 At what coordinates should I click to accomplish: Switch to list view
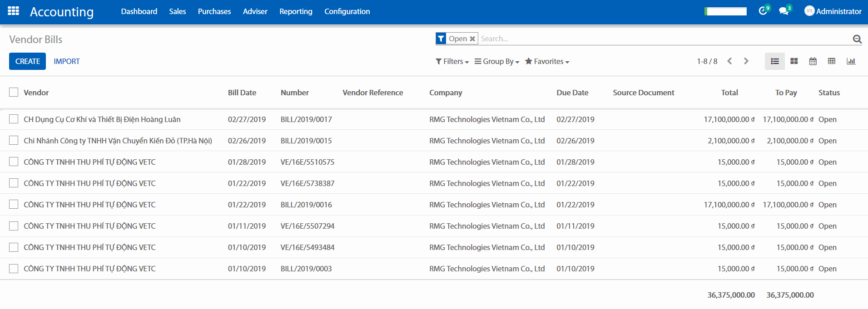775,61
